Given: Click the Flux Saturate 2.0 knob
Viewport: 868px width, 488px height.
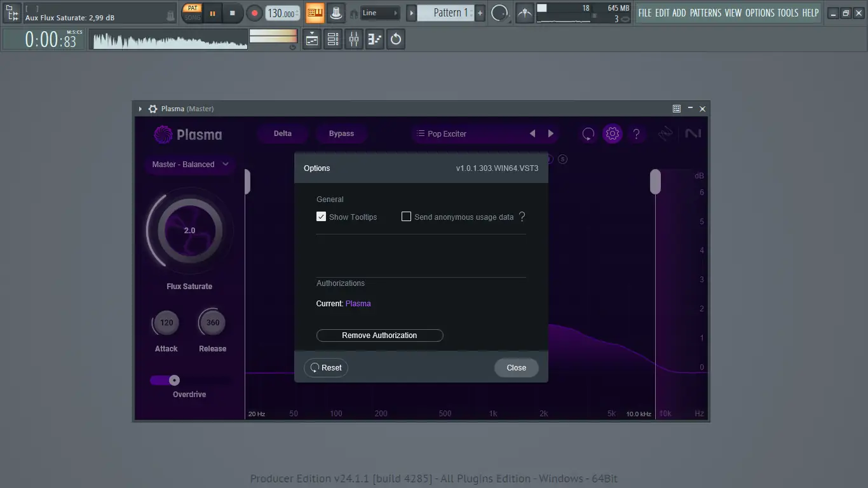Looking at the screenshot, I should [189, 230].
